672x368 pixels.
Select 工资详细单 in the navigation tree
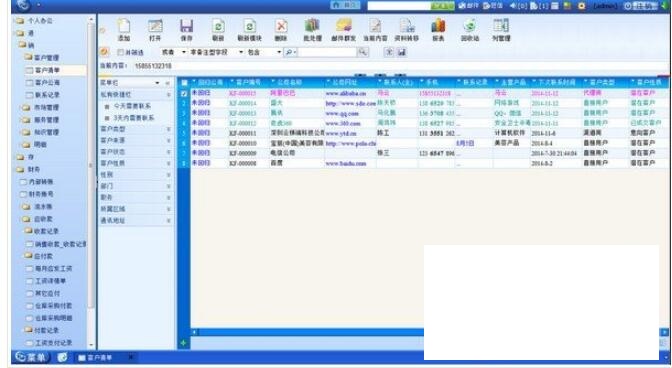51,281
